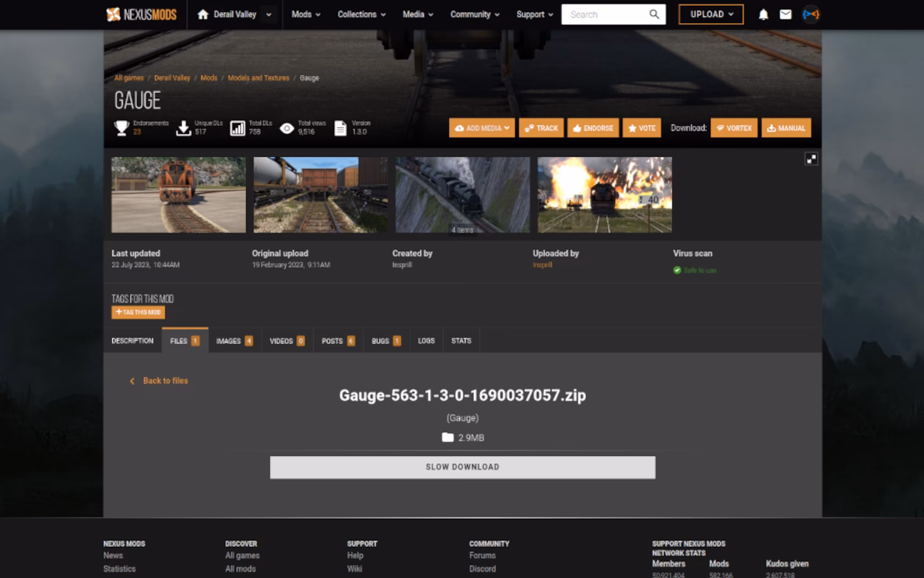Switch to the Videos tab
The height and width of the screenshot is (578, 924).
coord(287,341)
